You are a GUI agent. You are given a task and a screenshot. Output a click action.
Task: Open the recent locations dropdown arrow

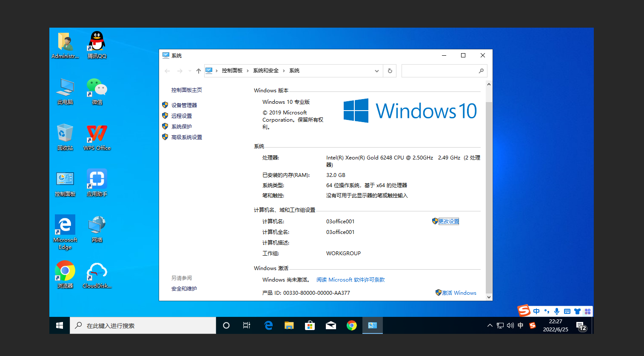(x=190, y=71)
